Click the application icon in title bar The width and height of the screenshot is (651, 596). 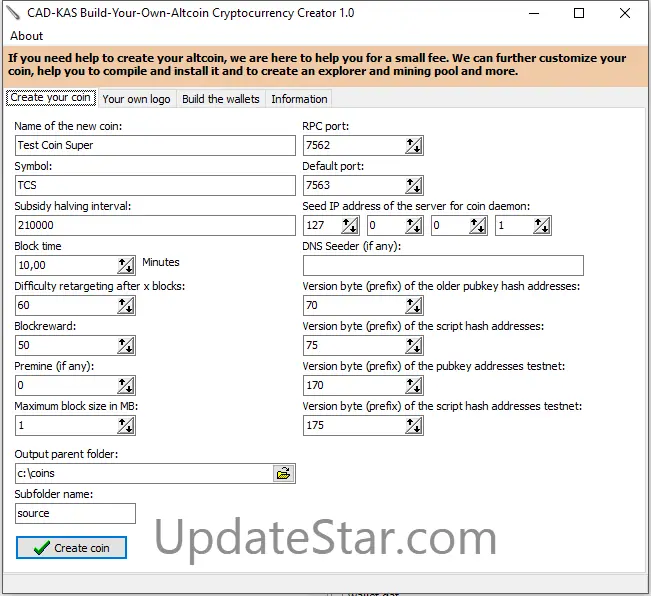click(13, 13)
